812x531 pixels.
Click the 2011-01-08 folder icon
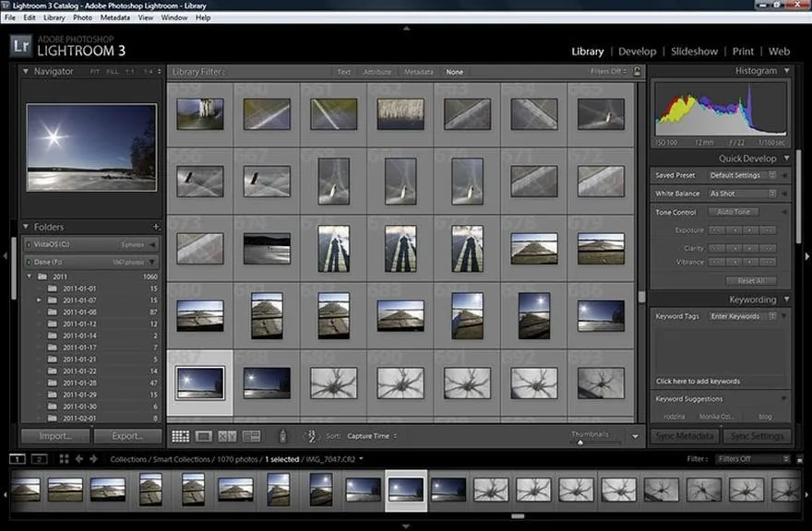pos(53,313)
